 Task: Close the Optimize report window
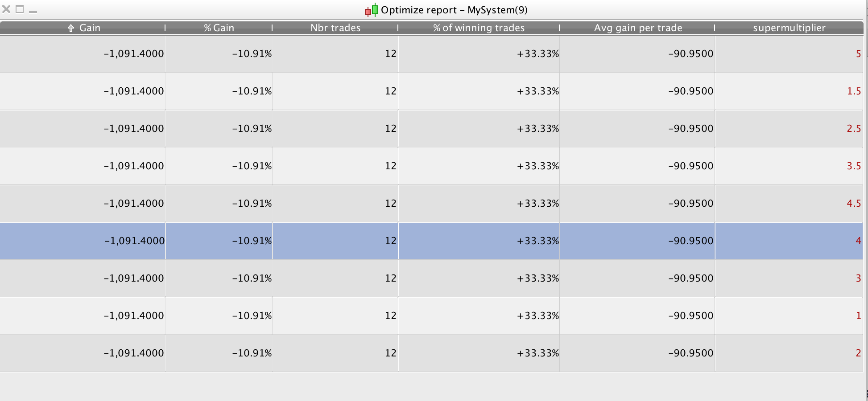pyautogui.click(x=6, y=9)
